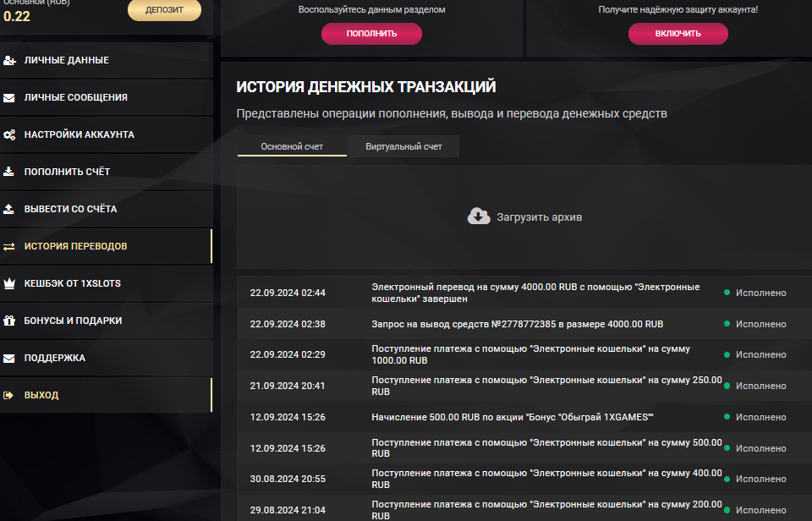Viewport: 812px width, 521px height.
Task: Click Исполнено status of the 30.08.2024 row
Action: tap(760, 480)
